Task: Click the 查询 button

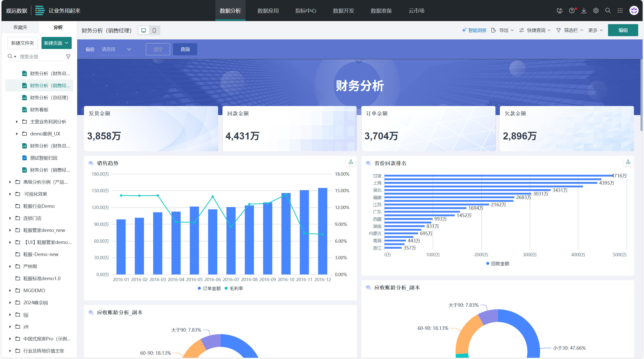Action: 185,49
